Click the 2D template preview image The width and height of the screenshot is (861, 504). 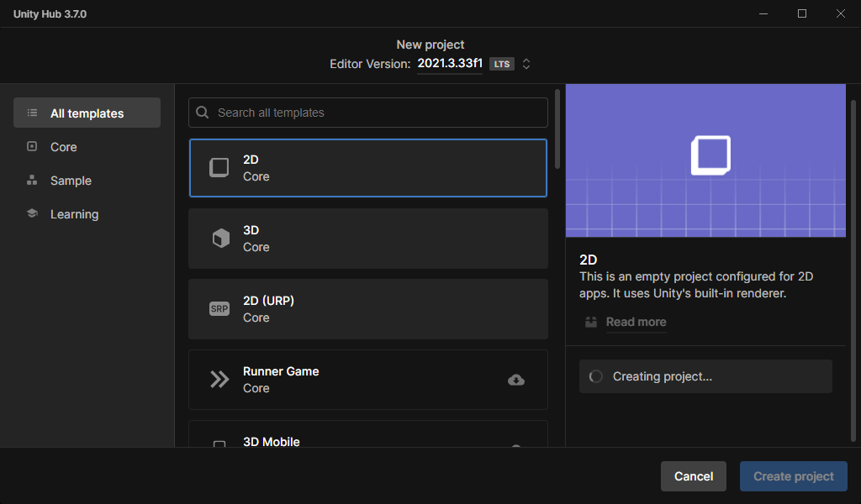tap(705, 160)
